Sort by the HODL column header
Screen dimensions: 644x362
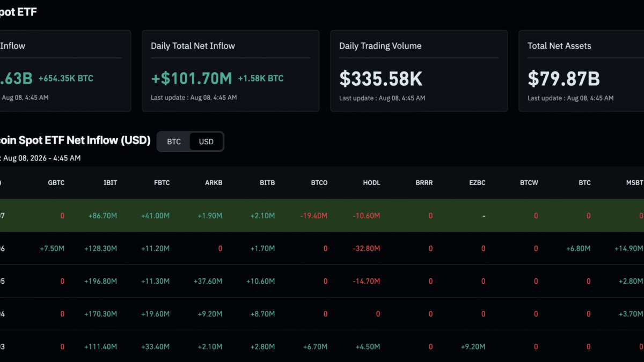tap(371, 183)
